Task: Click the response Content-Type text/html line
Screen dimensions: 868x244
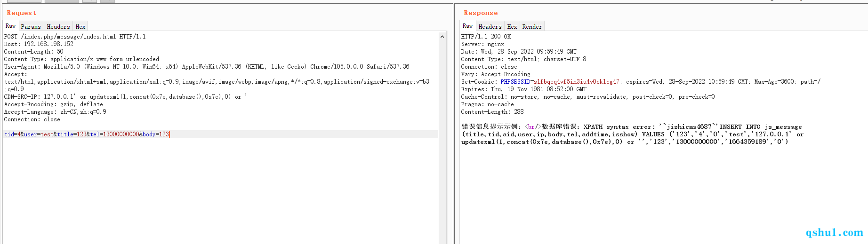Action: [523, 59]
